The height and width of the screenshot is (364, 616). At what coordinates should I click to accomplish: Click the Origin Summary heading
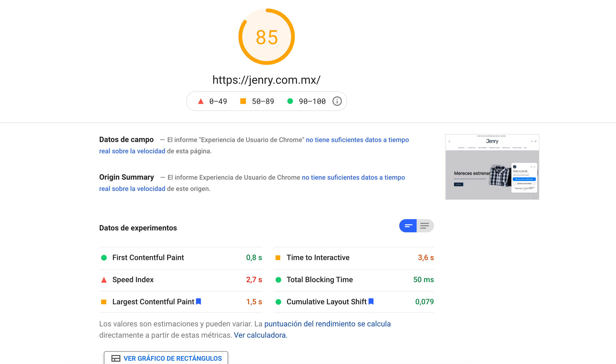[x=126, y=177]
